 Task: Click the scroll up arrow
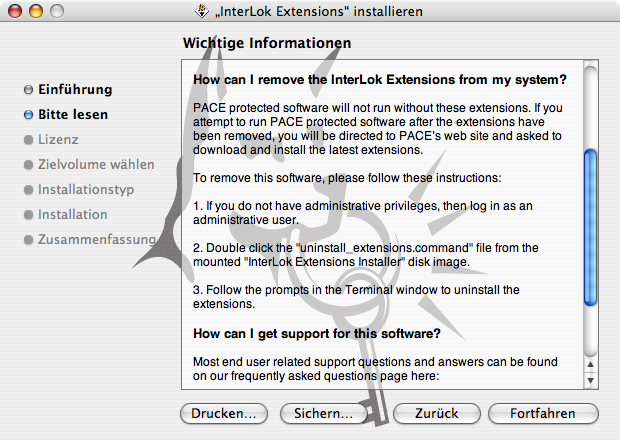click(590, 364)
